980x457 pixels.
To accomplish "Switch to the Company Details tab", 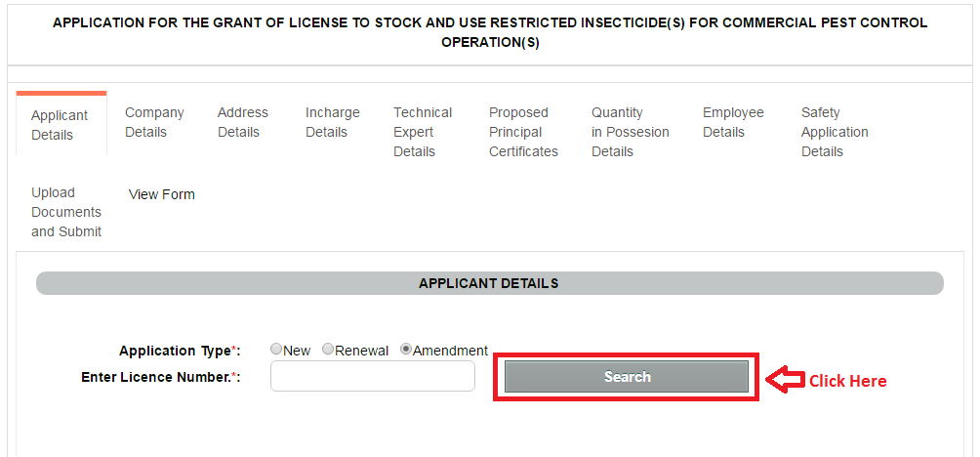I will click(x=154, y=122).
